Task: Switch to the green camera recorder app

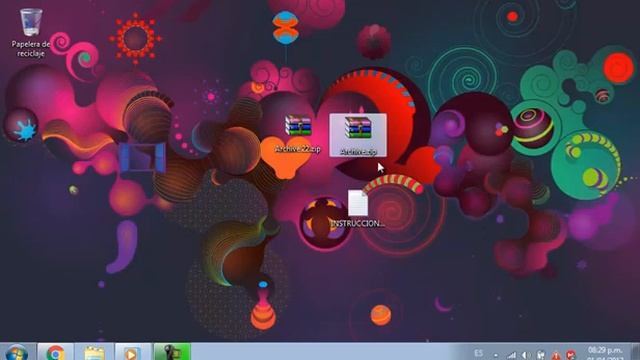Action: [x=172, y=352]
